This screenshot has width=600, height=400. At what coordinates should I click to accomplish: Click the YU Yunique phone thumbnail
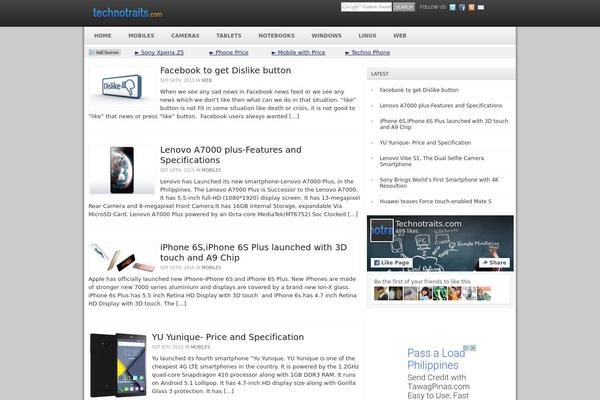pyautogui.click(x=118, y=365)
